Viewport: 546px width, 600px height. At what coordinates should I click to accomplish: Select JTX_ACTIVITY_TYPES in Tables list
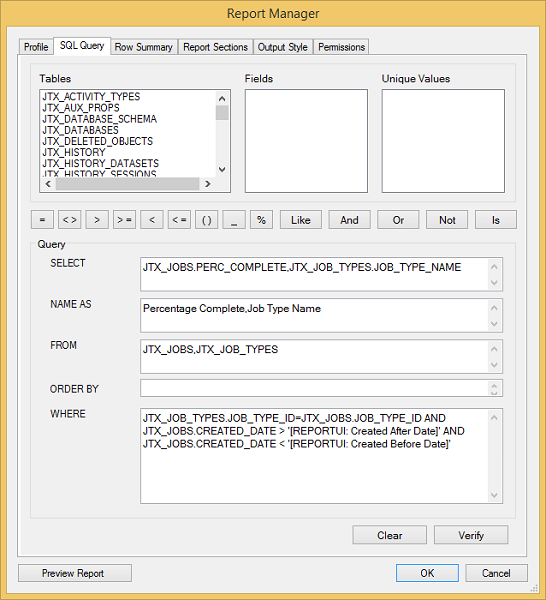coord(91,96)
